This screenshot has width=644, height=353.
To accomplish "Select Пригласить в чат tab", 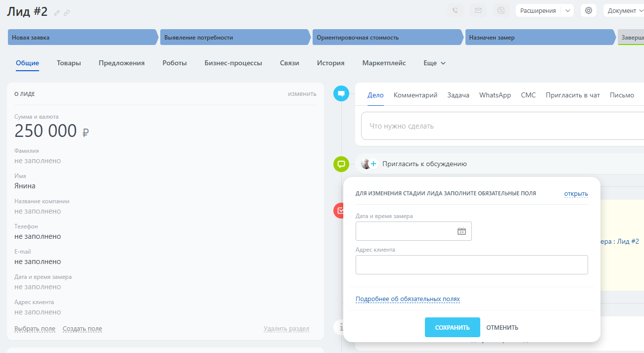I will pyautogui.click(x=573, y=95).
